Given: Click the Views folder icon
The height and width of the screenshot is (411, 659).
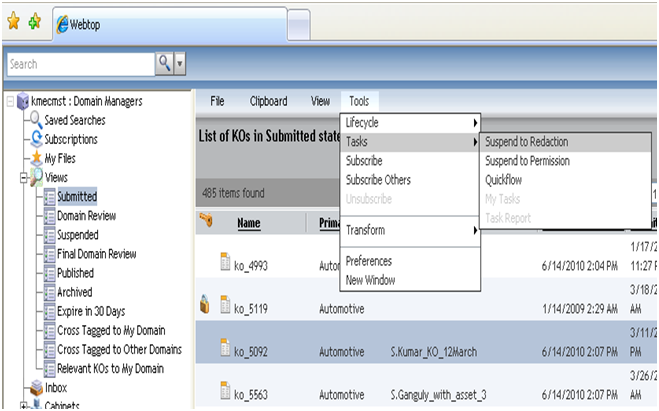Looking at the screenshot, I should tap(37, 177).
